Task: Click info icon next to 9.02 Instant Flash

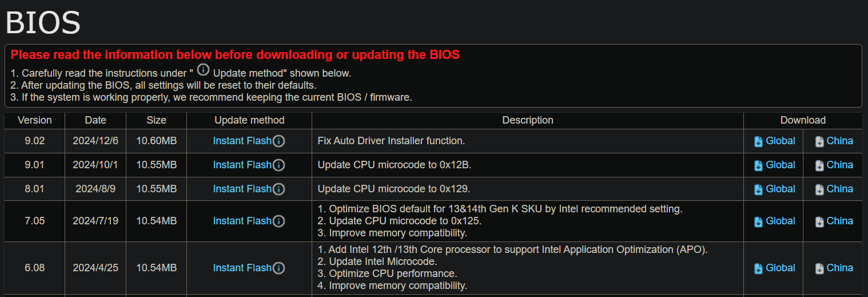Action: 278,141
